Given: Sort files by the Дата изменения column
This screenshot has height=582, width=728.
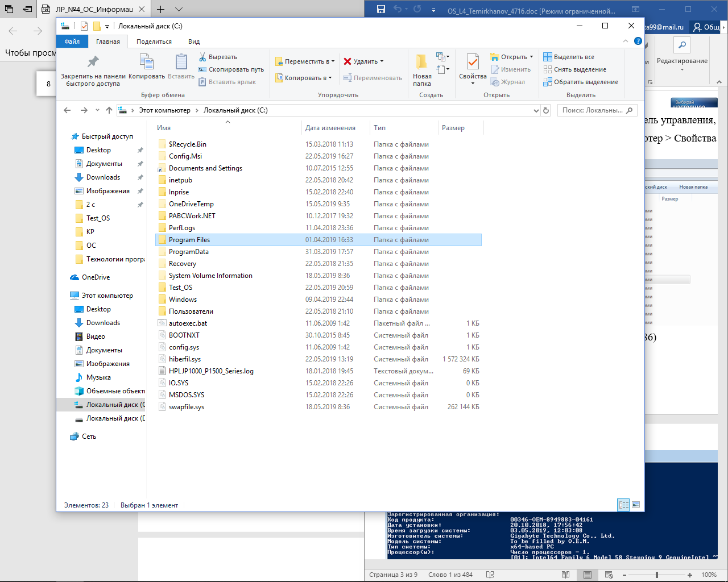Looking at the screenshot, I should click(330, 128).
